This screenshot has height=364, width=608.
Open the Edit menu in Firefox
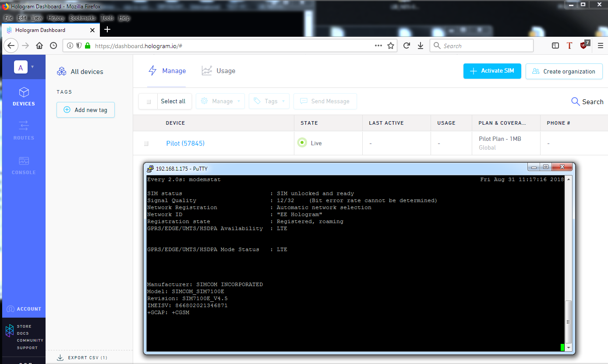click(22, 18)
